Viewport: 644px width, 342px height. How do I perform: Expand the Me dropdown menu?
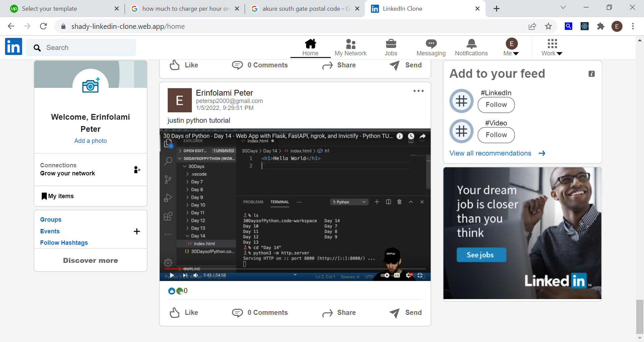coord(512,48)
